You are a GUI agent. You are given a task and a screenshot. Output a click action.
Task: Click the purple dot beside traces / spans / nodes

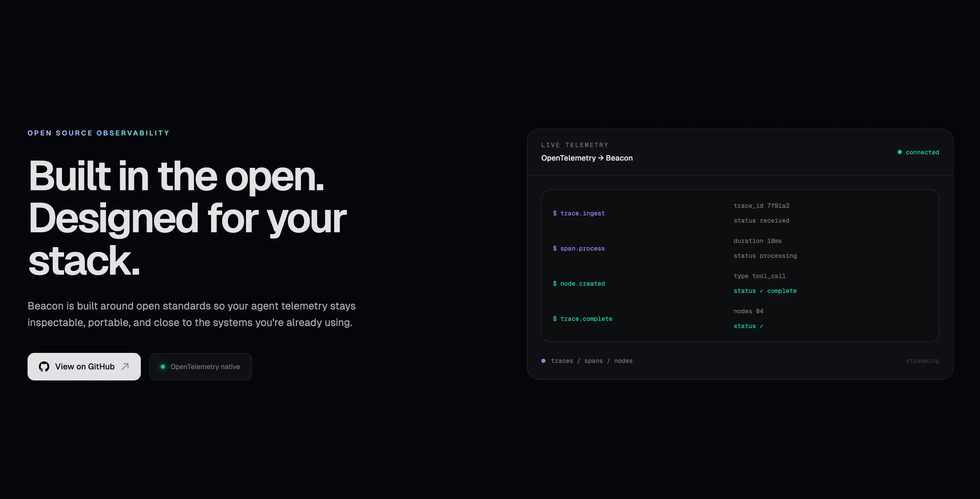543,361
